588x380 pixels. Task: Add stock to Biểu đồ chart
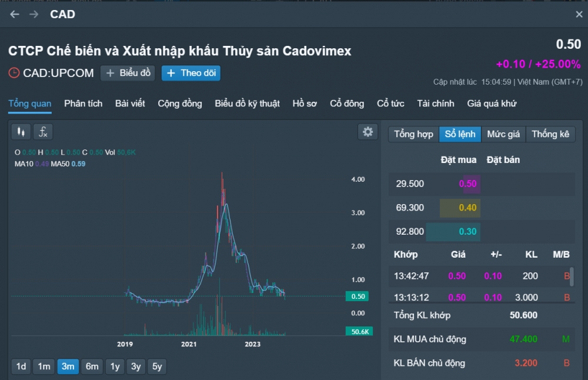pos(128,73)
